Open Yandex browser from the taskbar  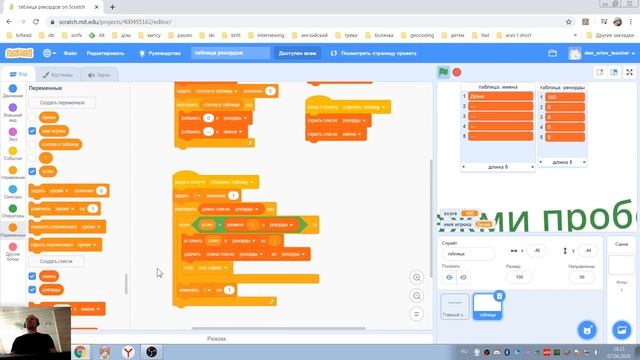[128, 352]
